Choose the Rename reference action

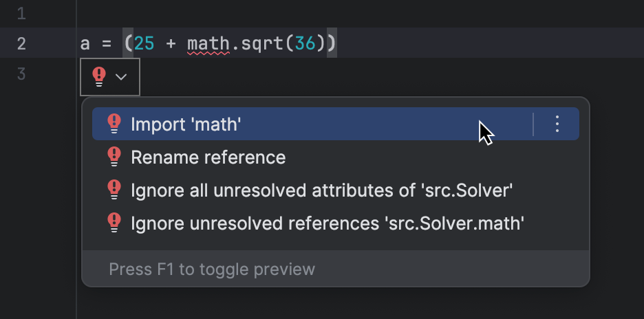[x=208, y=157]
